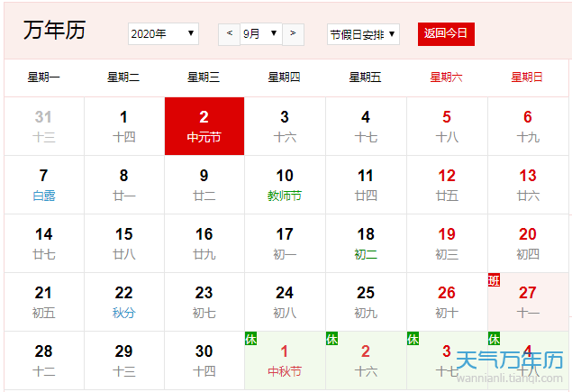Click the 班 badge on September 27
The height and width of the screenshot is (392, 572).
[494, 280]
